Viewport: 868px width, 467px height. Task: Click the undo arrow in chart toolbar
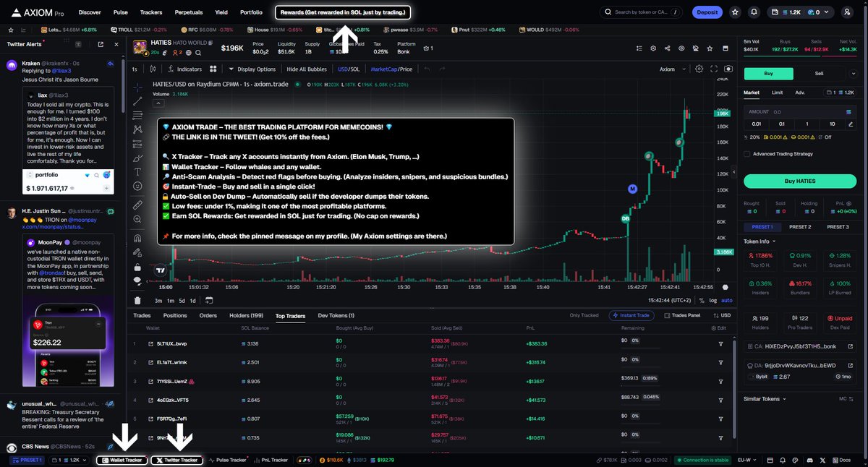click(x=427, y=69)
